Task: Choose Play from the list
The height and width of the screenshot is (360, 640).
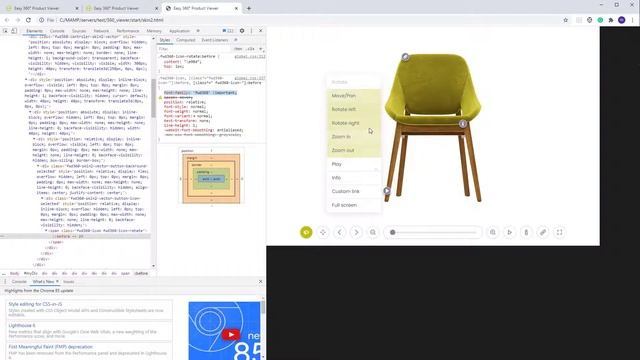Action: (354, 164)
